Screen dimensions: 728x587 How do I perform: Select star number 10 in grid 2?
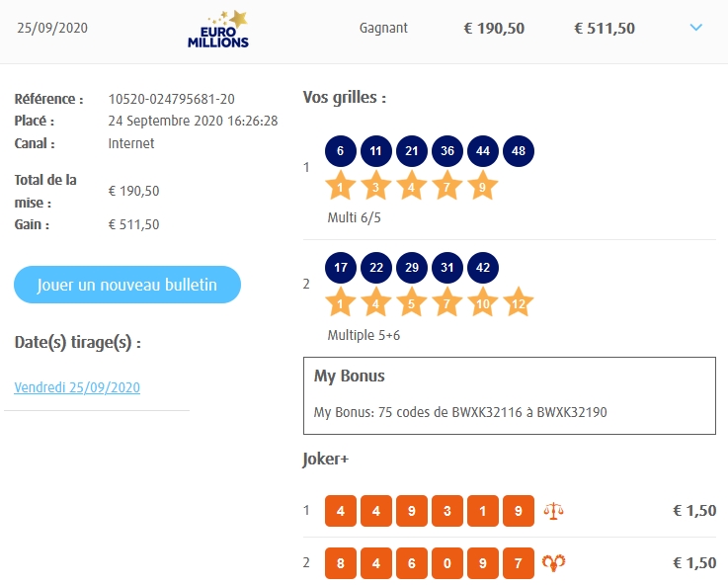tap(482, 301)
